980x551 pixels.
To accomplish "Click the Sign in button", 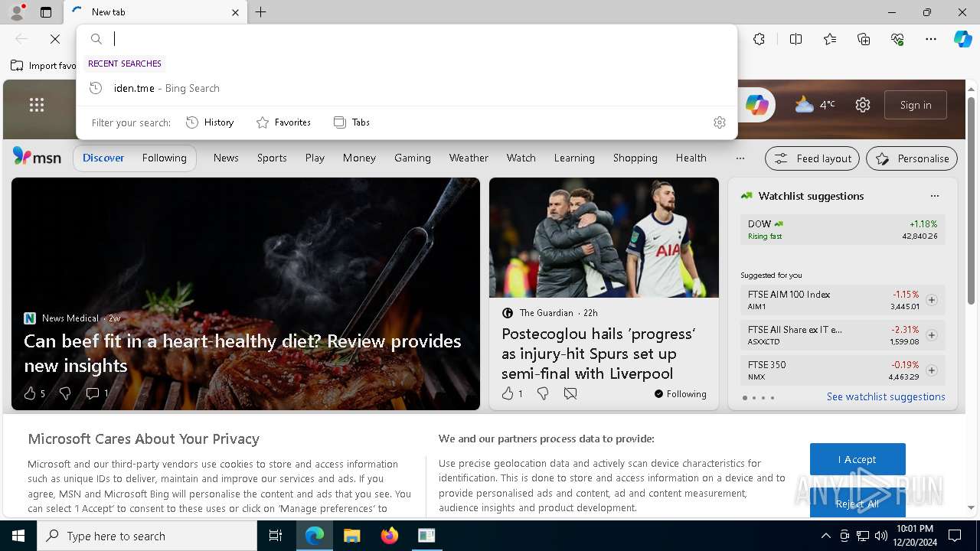I will pyautogui.click(x=916, y=105).
